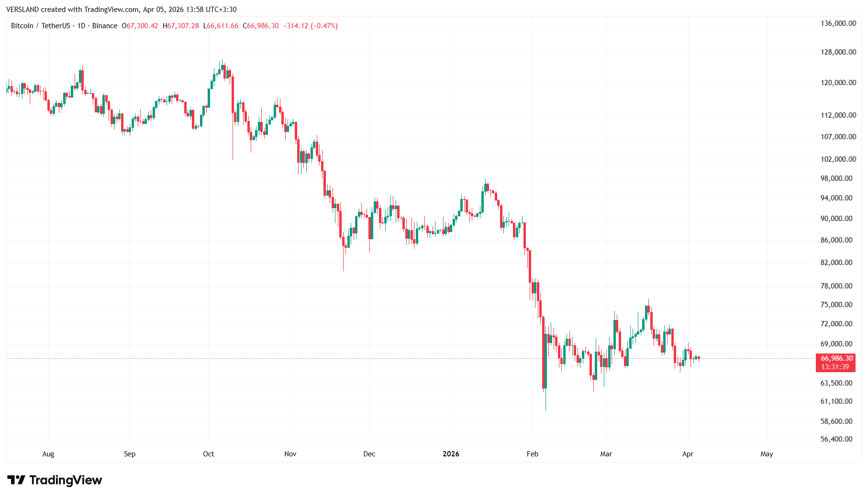
Task: Click the 2026 label on time axis
Action: [x=451, y=454]
